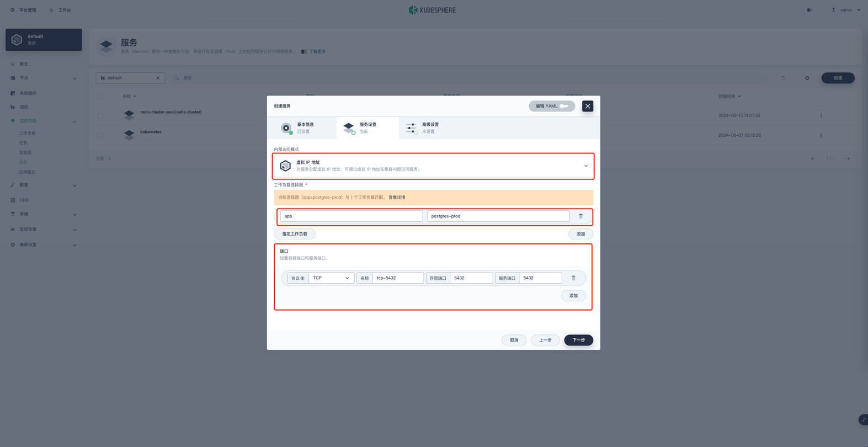868x447 pixels.
Task: Click the 容器端口 field
Action: pyautogui.click(x=471, y=278)
